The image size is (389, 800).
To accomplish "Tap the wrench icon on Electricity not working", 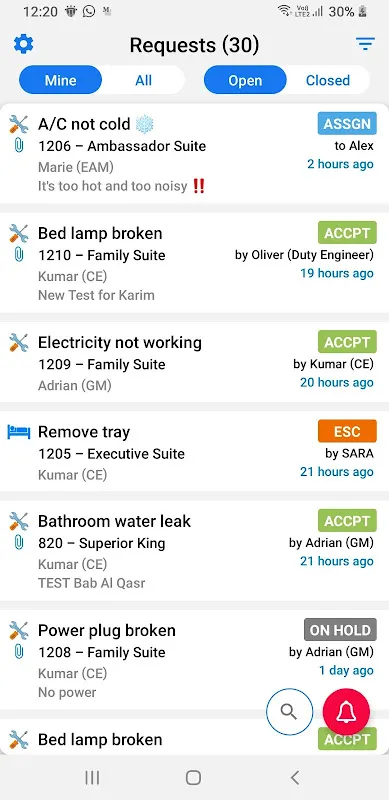I will (x=19, y=342).
